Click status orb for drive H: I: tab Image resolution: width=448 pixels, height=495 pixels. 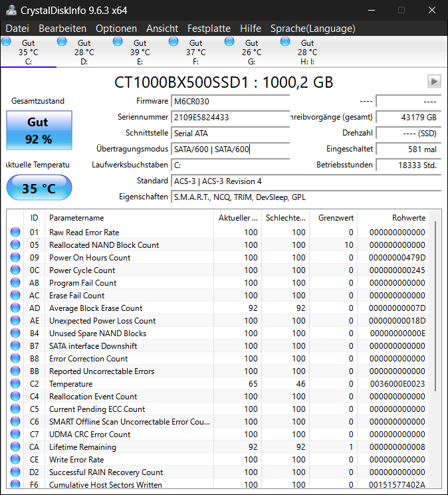(285, 41)
